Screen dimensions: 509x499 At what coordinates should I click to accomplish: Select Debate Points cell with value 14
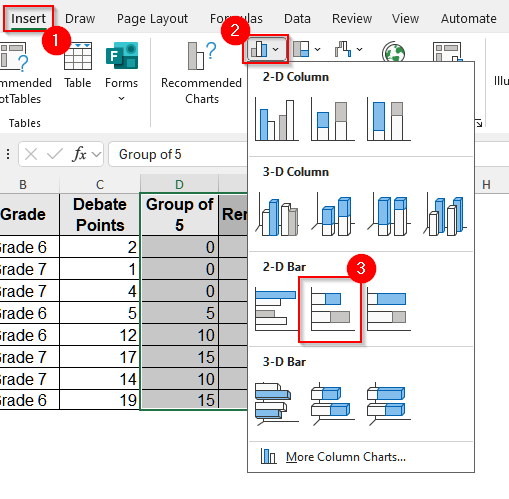100,379
